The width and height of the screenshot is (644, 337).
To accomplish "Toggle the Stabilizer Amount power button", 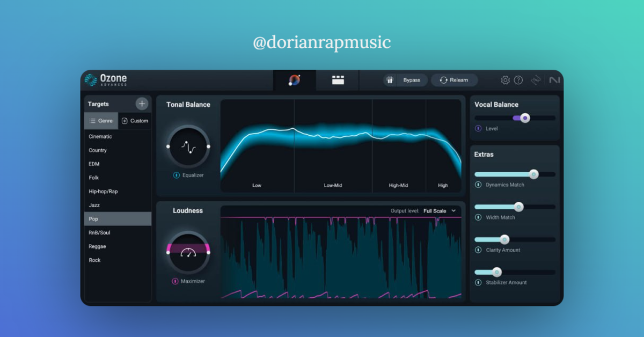I will coord(478,282).
